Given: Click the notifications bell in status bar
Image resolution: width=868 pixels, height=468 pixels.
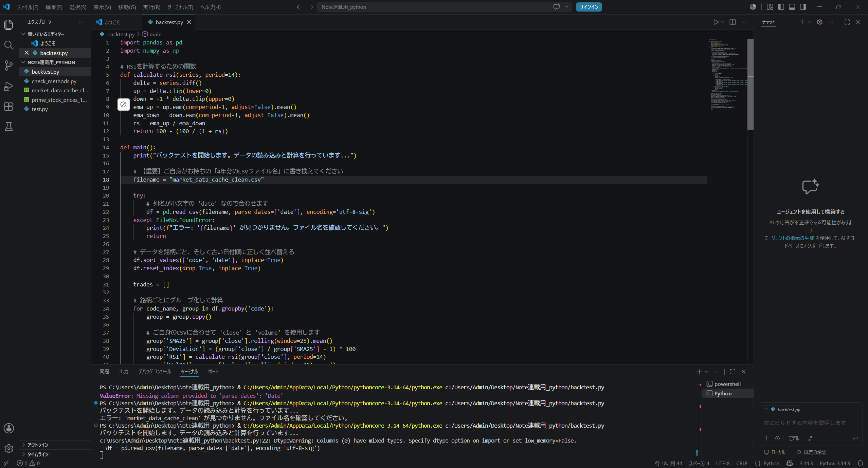Looking at the screenshot, I should pos(860,463).
